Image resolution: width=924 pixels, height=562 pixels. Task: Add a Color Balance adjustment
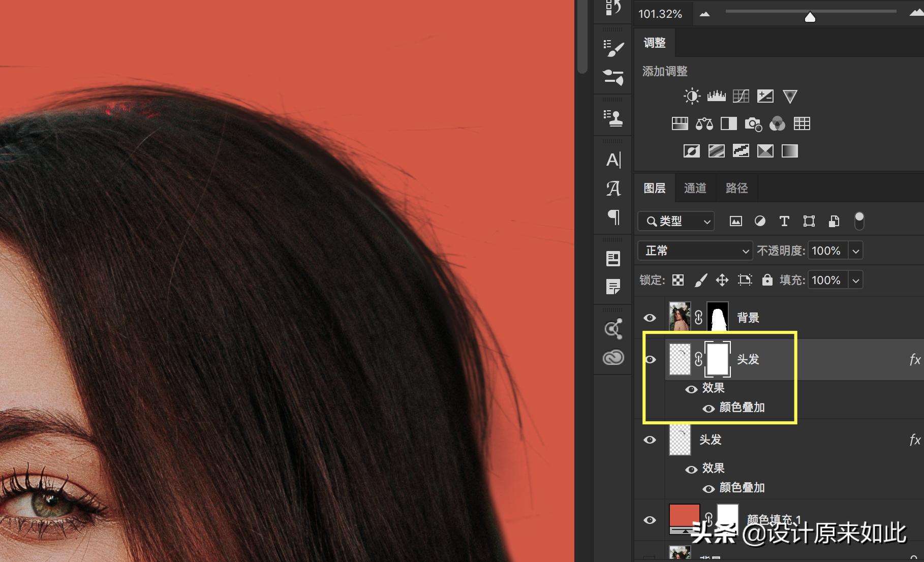coord(704,123)
